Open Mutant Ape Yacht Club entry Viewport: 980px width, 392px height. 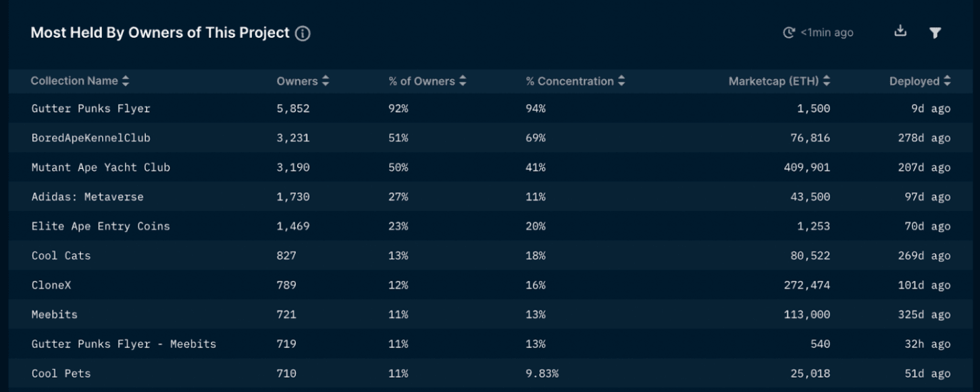[101, 168]
